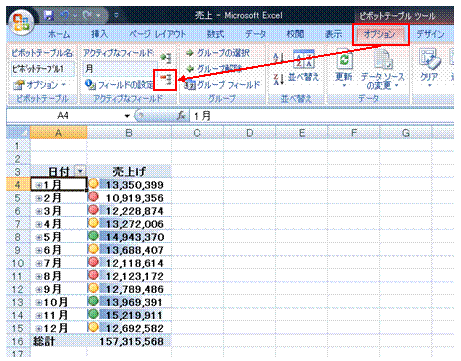Switch to the ホーム tab

tap(59, 34)
